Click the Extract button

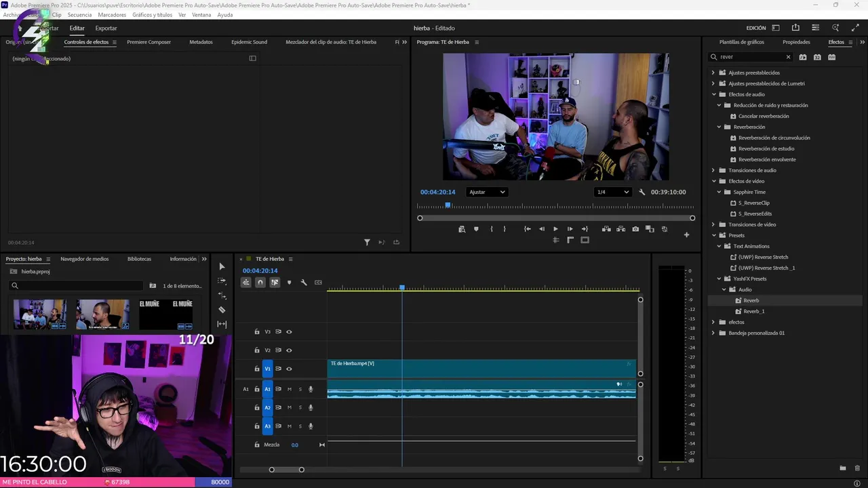click(620, 229)
